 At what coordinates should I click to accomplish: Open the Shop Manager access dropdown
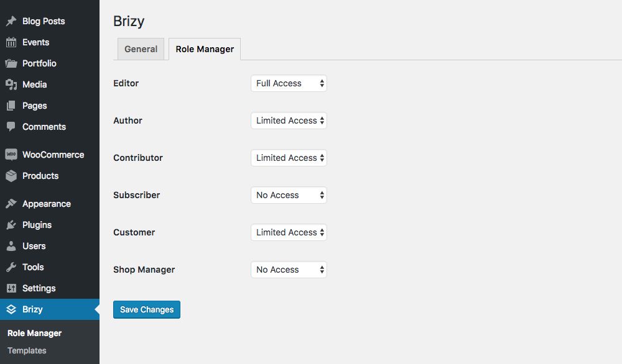coord(289,270)
